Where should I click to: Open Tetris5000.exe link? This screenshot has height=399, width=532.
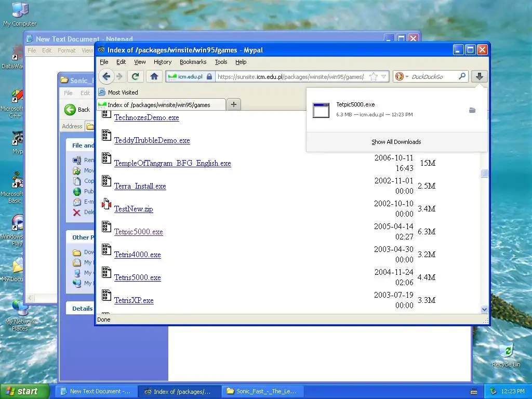click(x=137, y=277)
